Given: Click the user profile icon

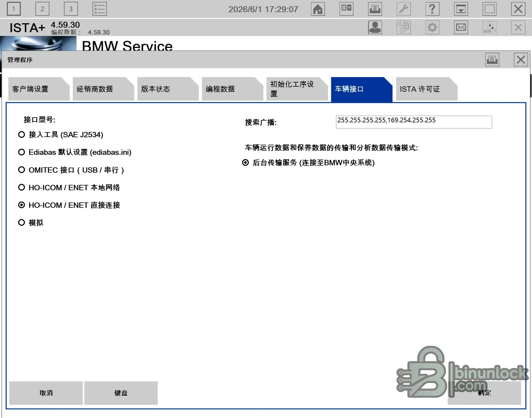Looking at the screenshot, I should [375, 27].
